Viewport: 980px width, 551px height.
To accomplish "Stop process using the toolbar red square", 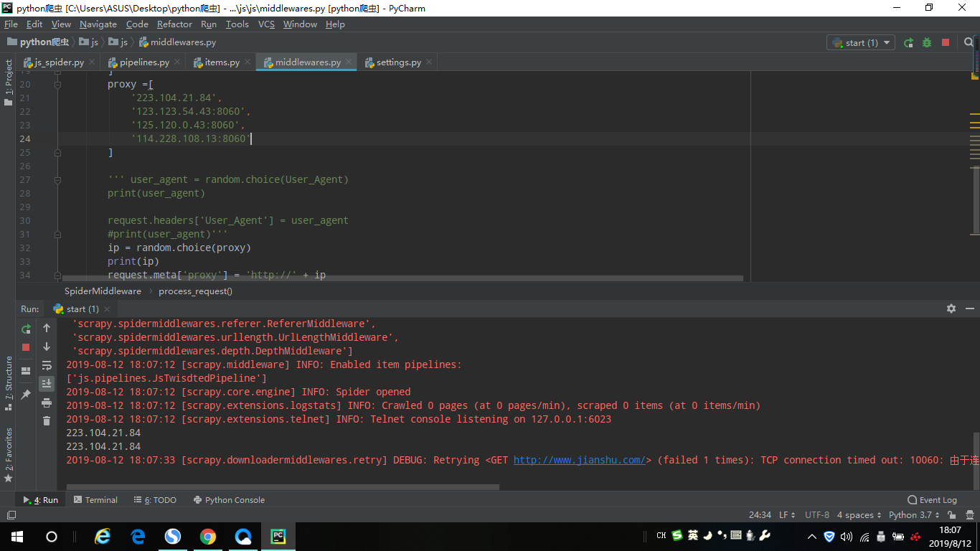I will pos(946,42).
